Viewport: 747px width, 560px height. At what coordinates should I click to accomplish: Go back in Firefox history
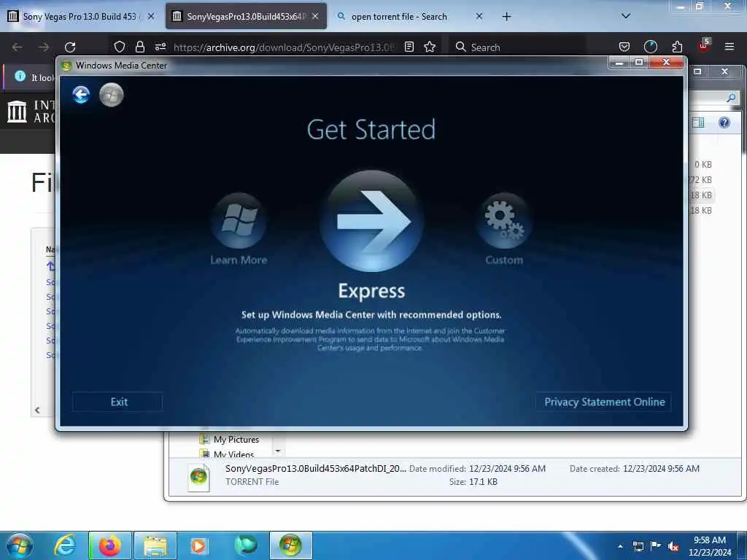click(18, 47)
